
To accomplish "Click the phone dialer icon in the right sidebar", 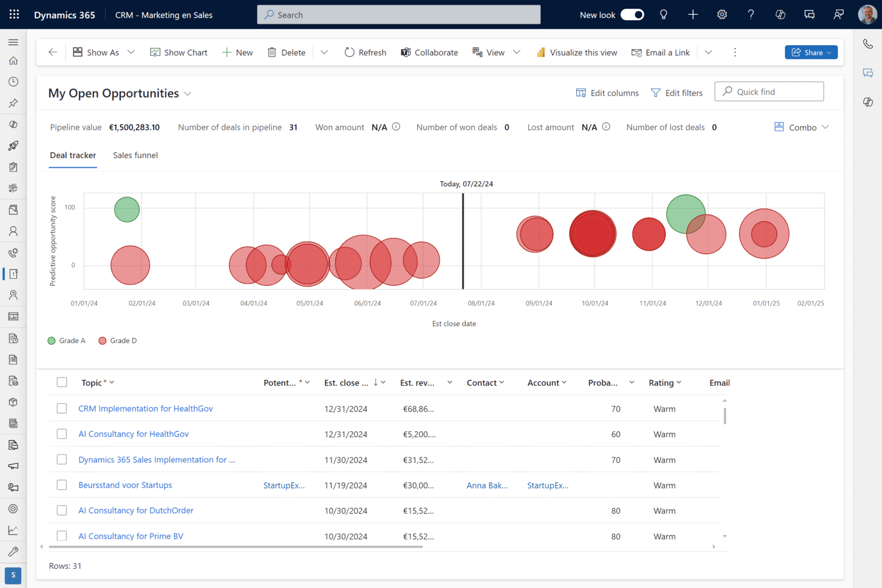I will click(868, 44).
